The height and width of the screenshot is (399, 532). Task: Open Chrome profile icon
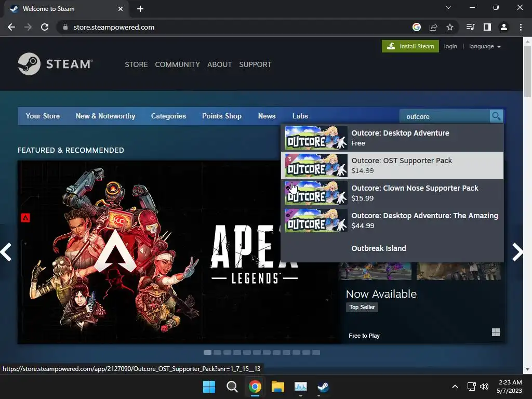coord(504,27)
